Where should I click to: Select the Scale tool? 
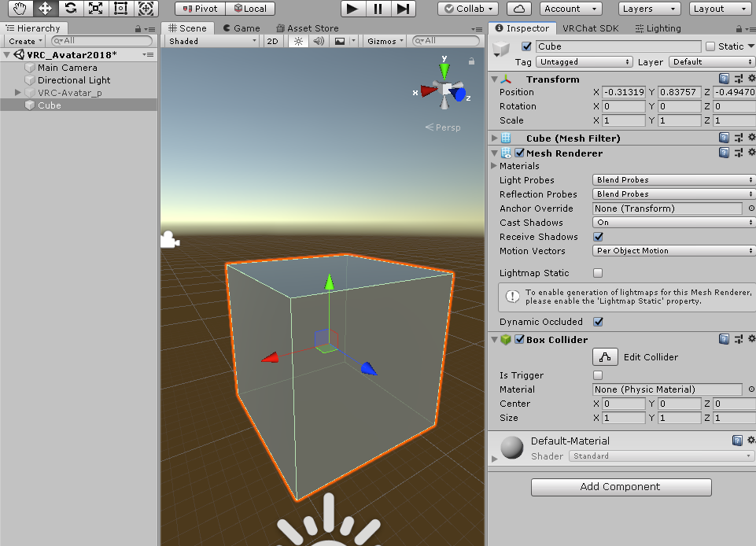[x=97, y=8]
